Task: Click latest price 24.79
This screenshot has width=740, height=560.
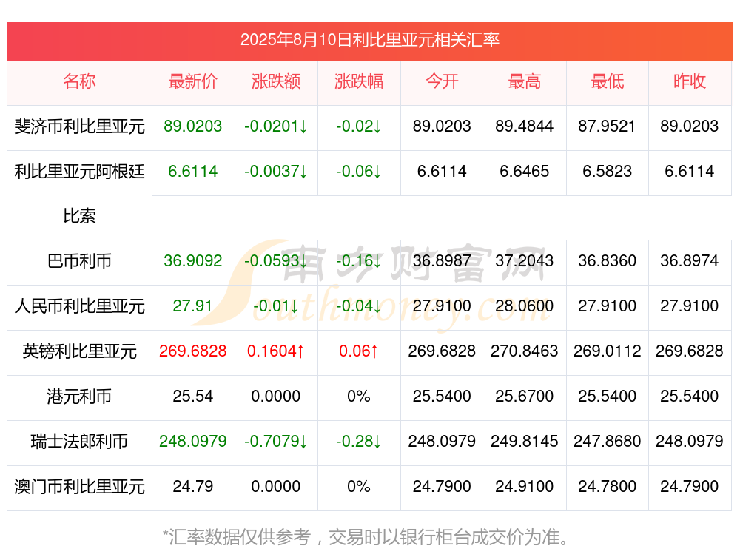Action: [x=193, y=486]
